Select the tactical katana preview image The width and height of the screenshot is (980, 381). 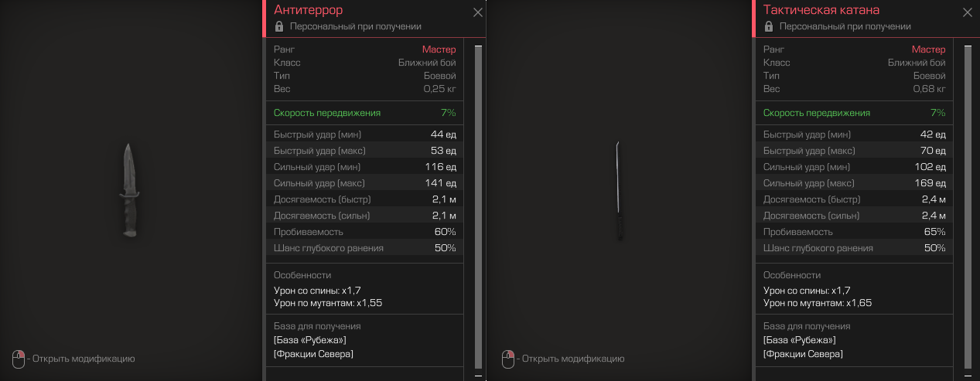(x=618, y=190)
